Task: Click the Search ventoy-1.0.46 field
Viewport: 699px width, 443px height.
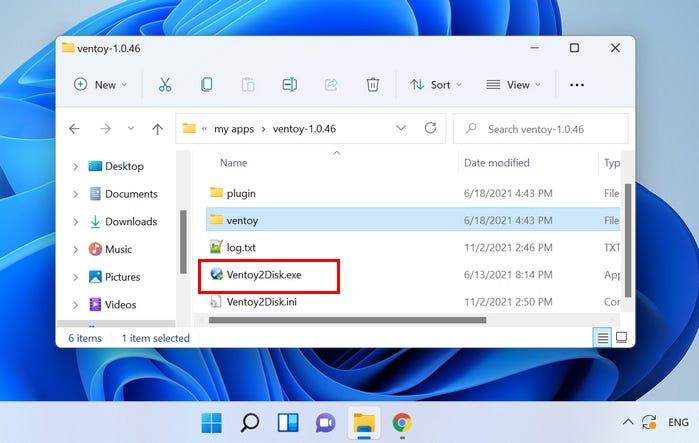Action: pos(541,129)
